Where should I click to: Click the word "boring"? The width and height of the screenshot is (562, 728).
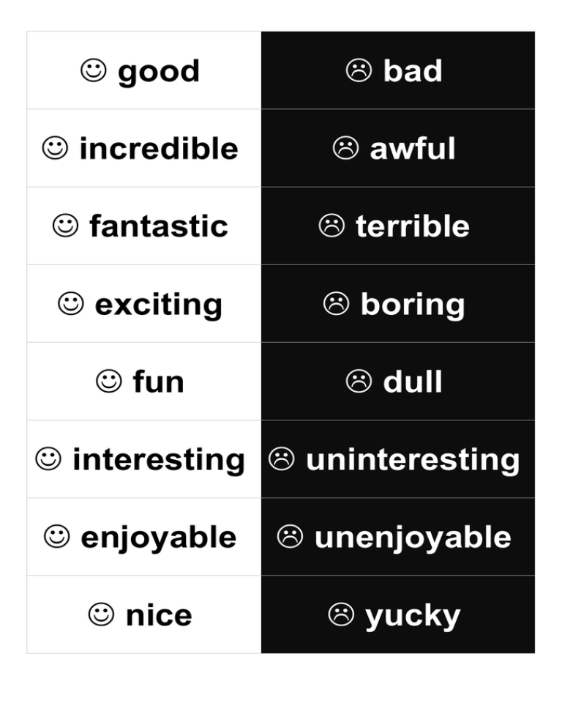pyautogui.click(x=412, y=305)
